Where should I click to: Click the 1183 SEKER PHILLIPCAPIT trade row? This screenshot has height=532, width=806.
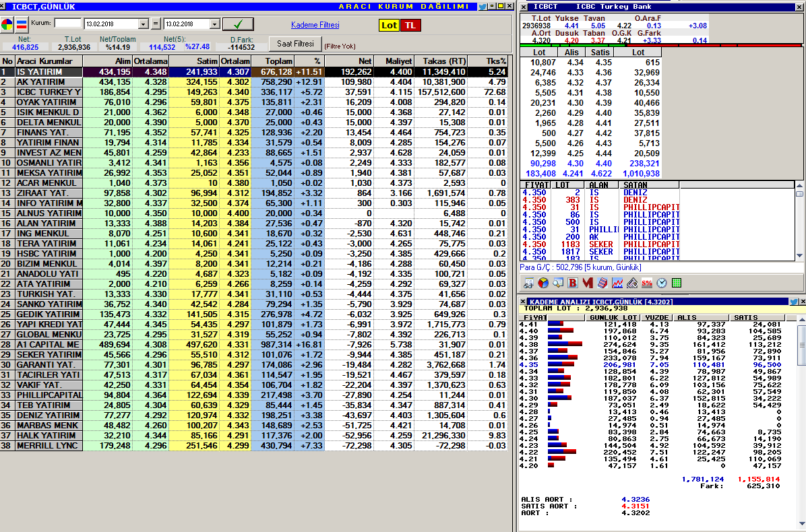[601, 244]
